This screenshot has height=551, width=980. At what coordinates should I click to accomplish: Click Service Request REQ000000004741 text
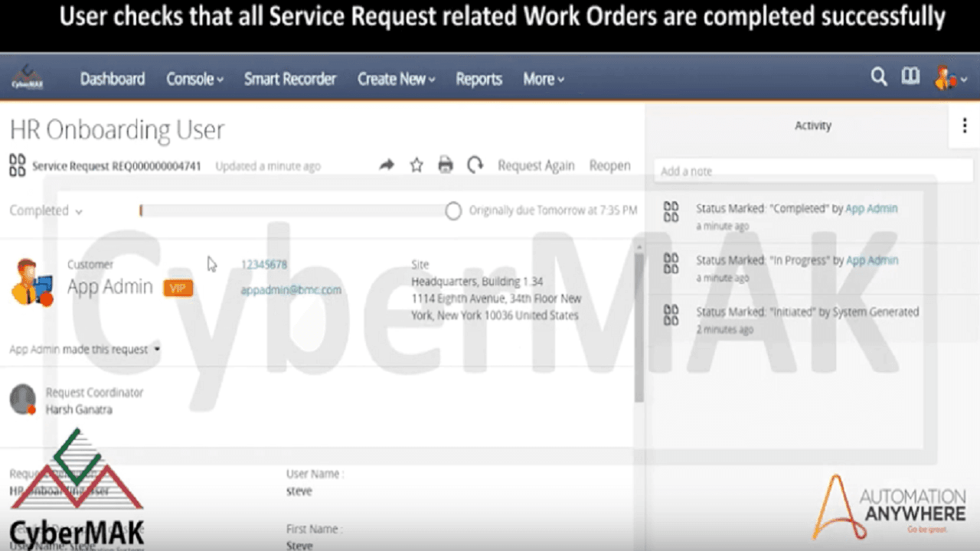tap(116, 165)
